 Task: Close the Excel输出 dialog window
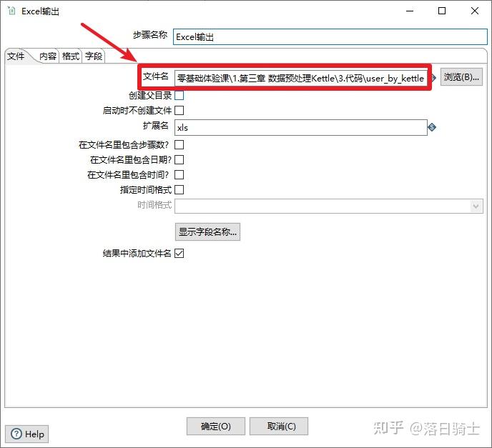(475, 11)
